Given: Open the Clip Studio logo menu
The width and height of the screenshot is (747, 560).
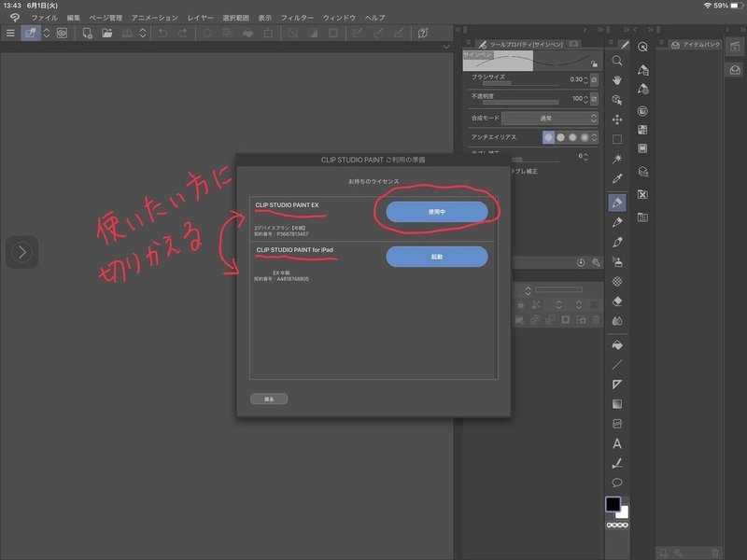Looking at the screenshot, I should (x=15, y=18).
